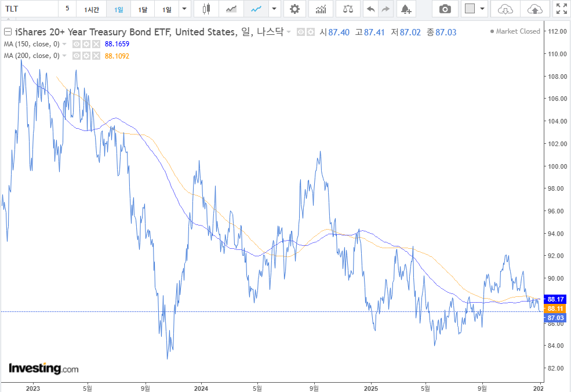571x392 pixels.
Task: Redo the chart action
Action: pos(385,9)
